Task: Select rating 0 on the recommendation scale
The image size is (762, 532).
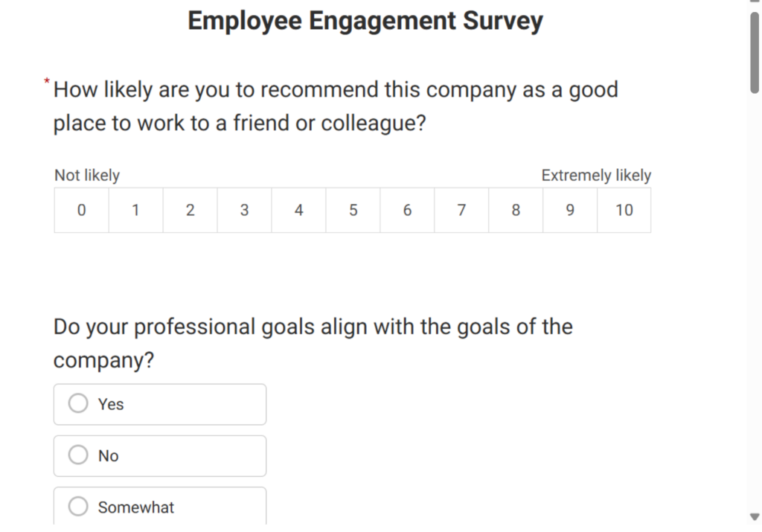Action: coord(81,210)
